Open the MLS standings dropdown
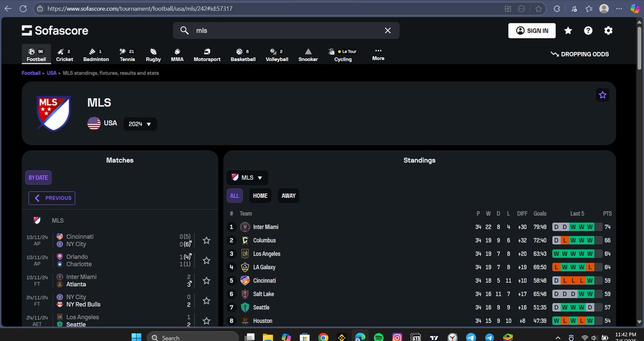This screenshot has height=341, width=644. coord(247,177)
